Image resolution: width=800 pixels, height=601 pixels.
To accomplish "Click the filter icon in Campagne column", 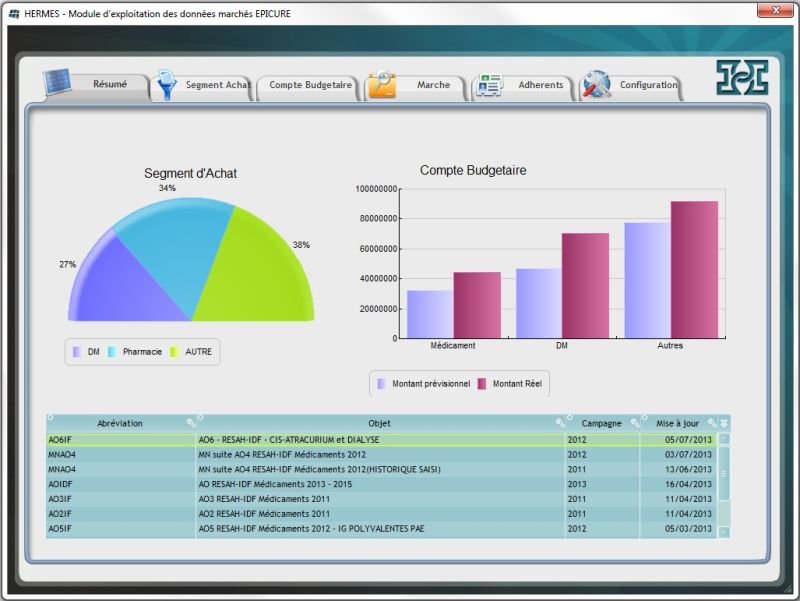I will tap(635, 423).
